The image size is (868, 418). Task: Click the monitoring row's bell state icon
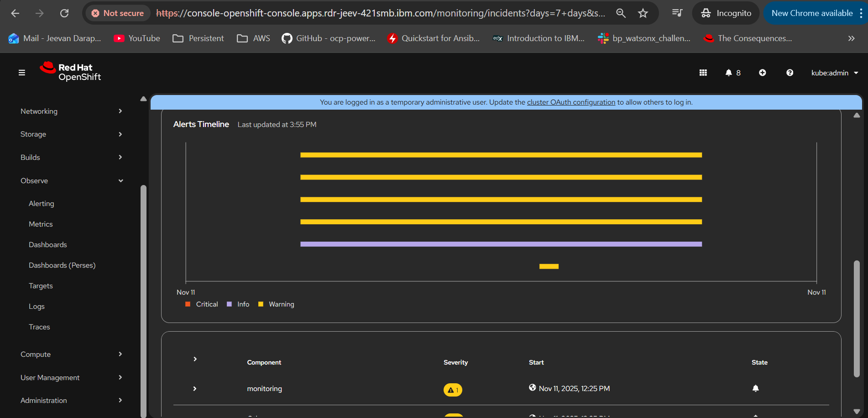click(x=755, y=388)
